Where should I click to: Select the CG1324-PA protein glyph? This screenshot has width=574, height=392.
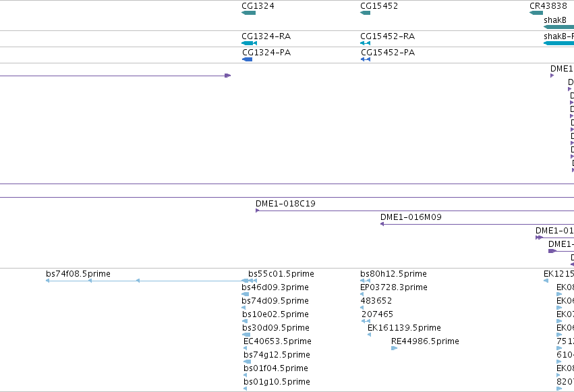point(247,59)
